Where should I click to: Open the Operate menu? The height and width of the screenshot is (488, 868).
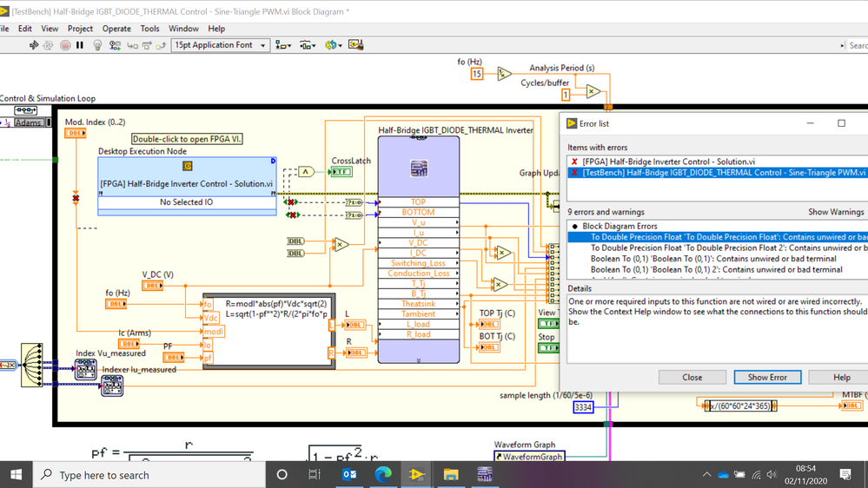(116, 29)
